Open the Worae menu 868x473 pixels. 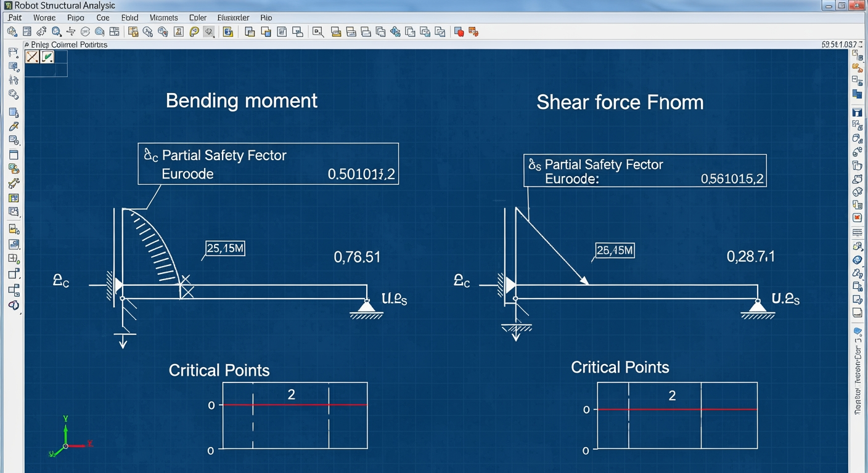tap(44, 18)
